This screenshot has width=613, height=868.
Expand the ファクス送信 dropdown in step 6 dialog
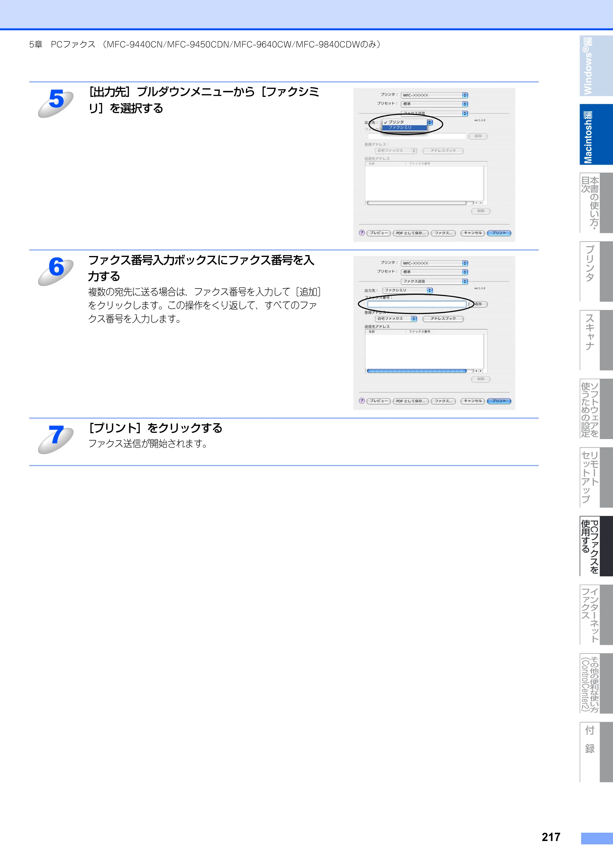[x=434, y=281]
